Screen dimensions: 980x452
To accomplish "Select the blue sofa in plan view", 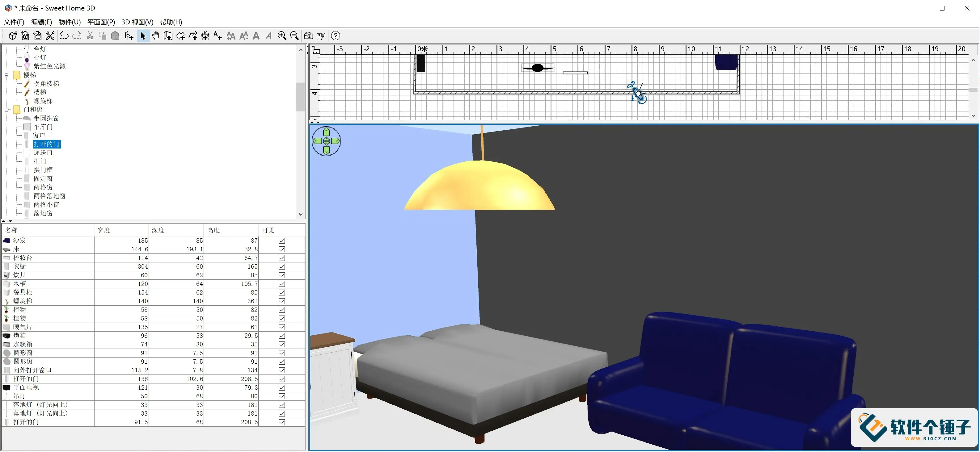I will pos(727,62).
